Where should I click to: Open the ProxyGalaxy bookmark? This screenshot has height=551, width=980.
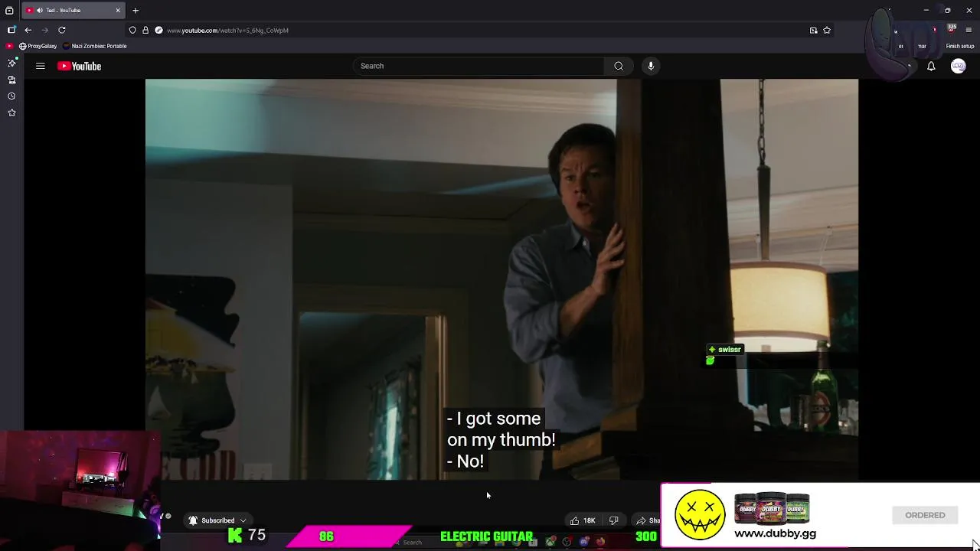38,46
